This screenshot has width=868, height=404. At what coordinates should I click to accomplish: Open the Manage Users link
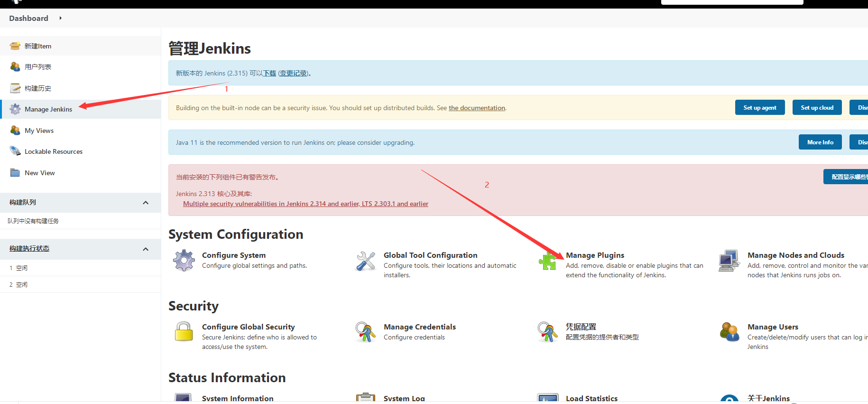tap(773, 327)
